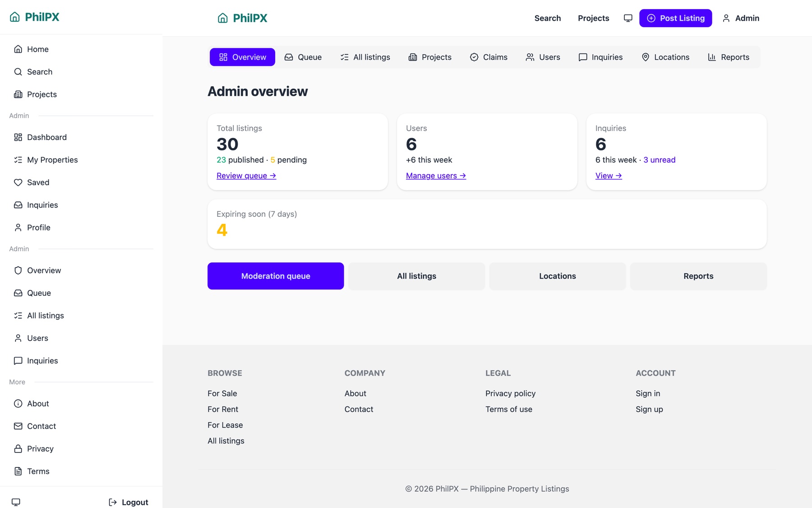The image size is (812, 508).
Task: Switch to the Reports tab
Action: click(729, 57)
